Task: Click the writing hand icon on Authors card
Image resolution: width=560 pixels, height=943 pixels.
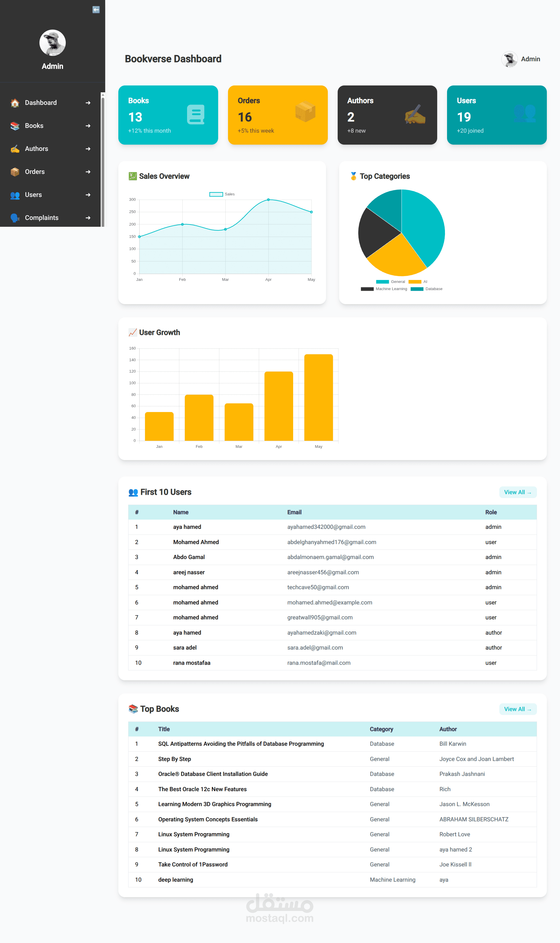Action: [x=415, y=114]
